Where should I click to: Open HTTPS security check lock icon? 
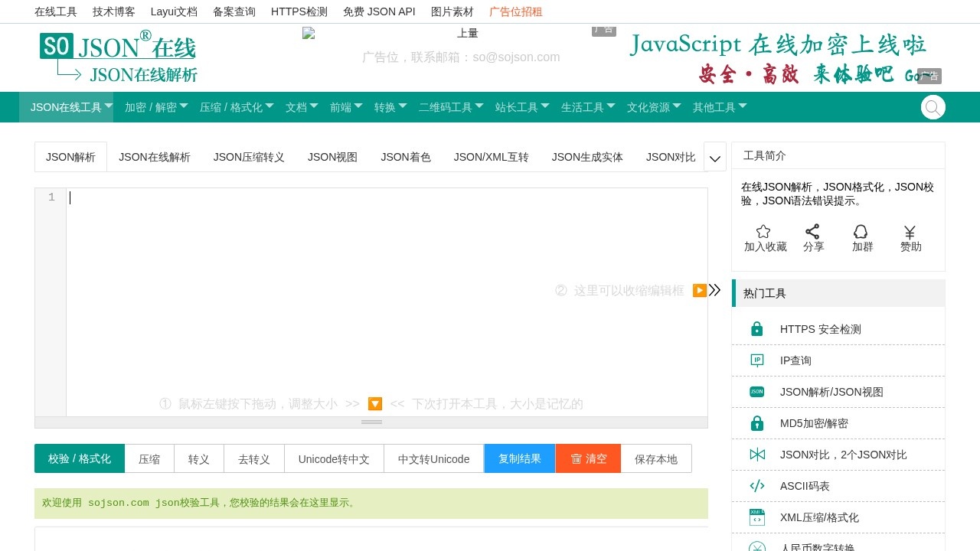coord(756,329)
